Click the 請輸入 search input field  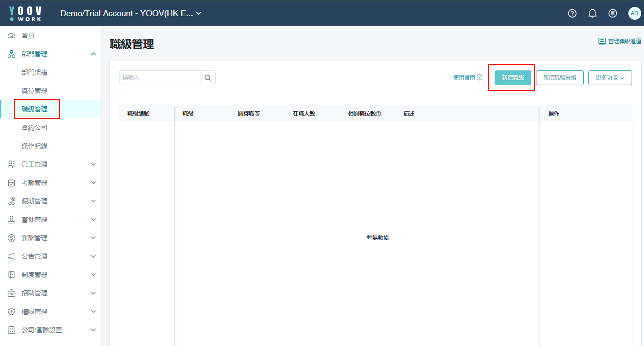pyautogui.click(x=159, y=78)
